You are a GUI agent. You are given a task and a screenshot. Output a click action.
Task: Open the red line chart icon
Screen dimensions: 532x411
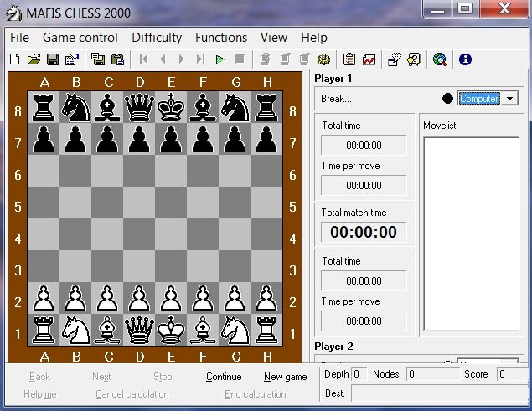pos(369,59)
